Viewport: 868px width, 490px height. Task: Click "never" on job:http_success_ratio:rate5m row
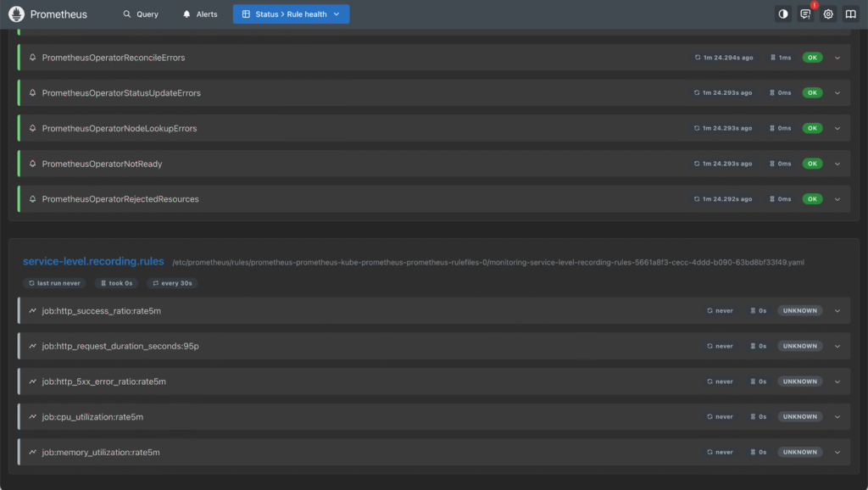(720, 311)
